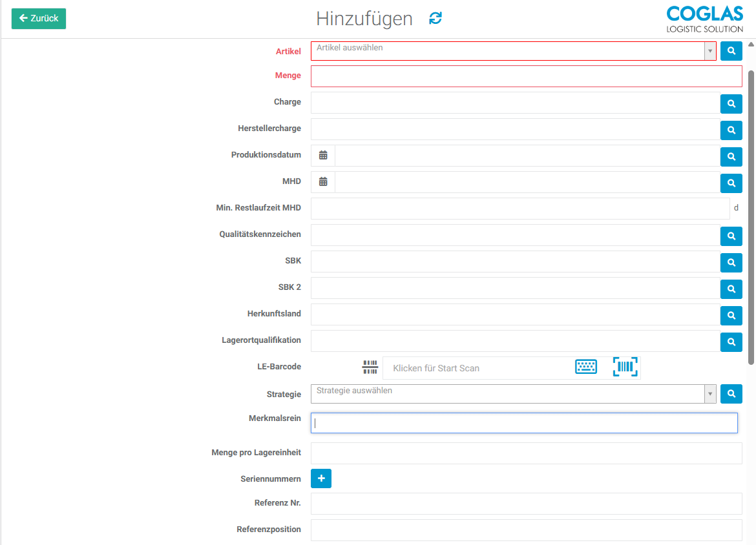Open the Herkunftsland lookup magnifier
This screenshot has height=545, width=756.
coord(731,315)
